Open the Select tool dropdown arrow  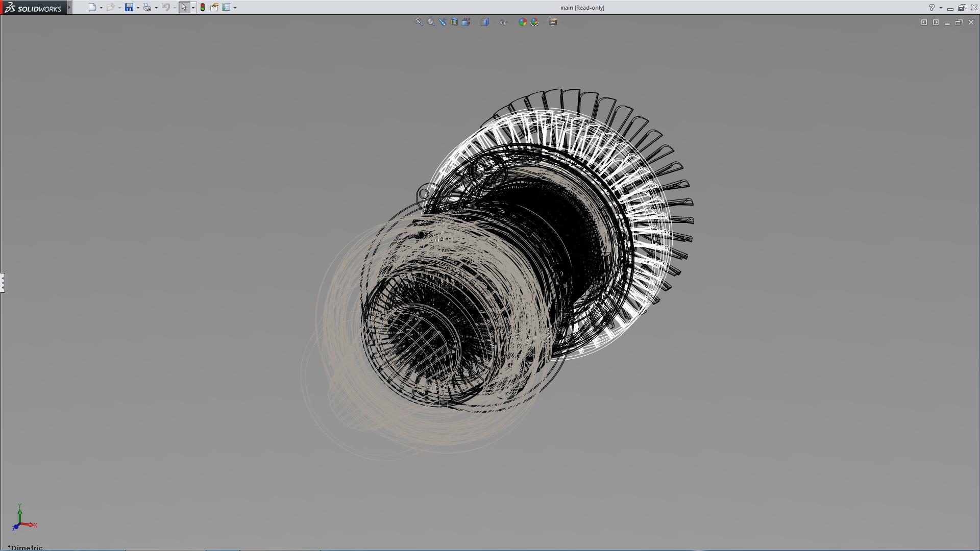(x=193, y=8)
